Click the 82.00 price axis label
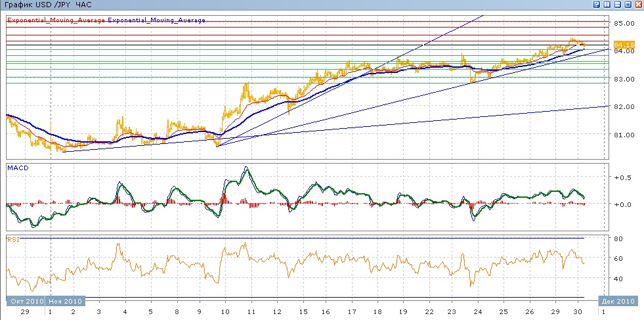This screenshot has height=320, width=644. 624,107
